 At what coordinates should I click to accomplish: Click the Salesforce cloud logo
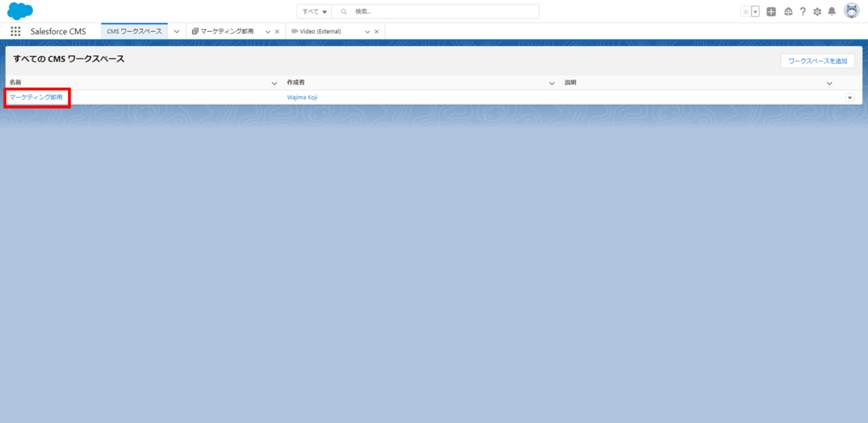coord(20,11)
